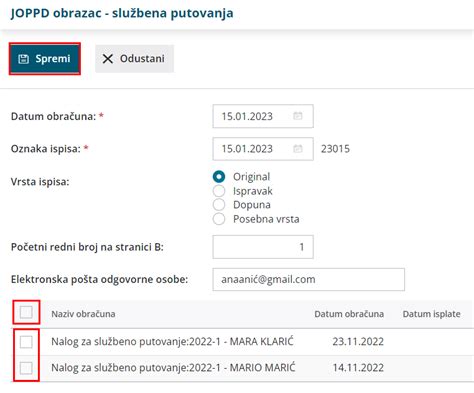Screen dimensions: 474x393
Task: Click the JOPPD obrazac page title
Action: point(122,13)
